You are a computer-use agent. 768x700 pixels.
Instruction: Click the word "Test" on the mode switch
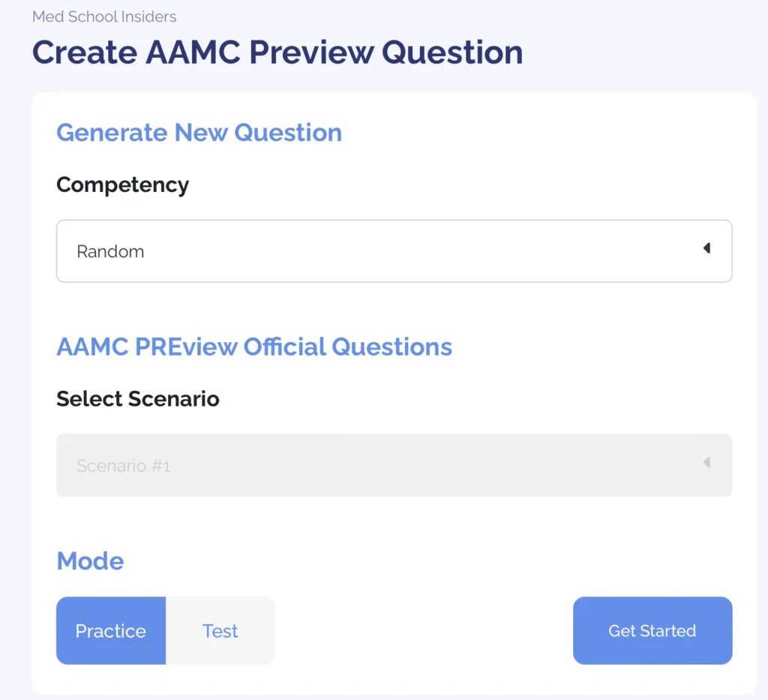click(x=220, y=631)
